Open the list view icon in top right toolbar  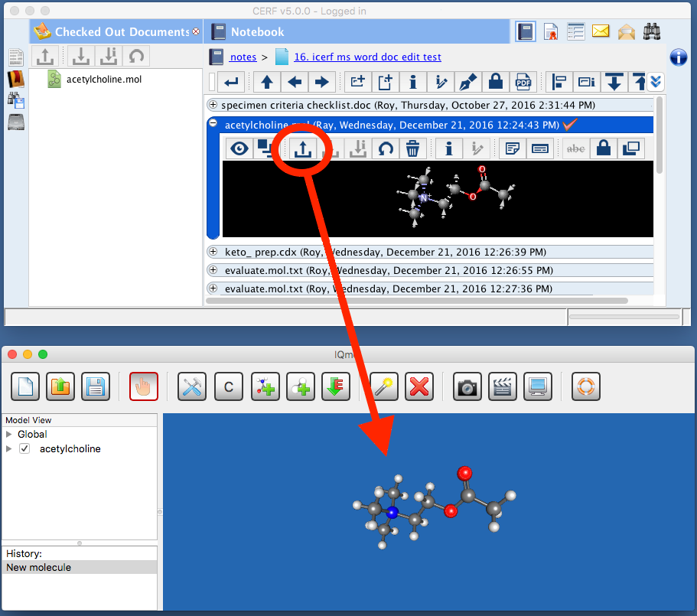(x=575, y=31)
